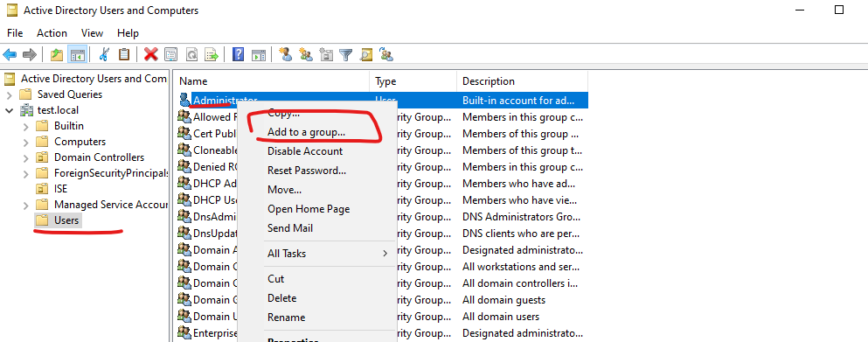Open Properties via the toolbar sheet icon

[x=171, y=54]
